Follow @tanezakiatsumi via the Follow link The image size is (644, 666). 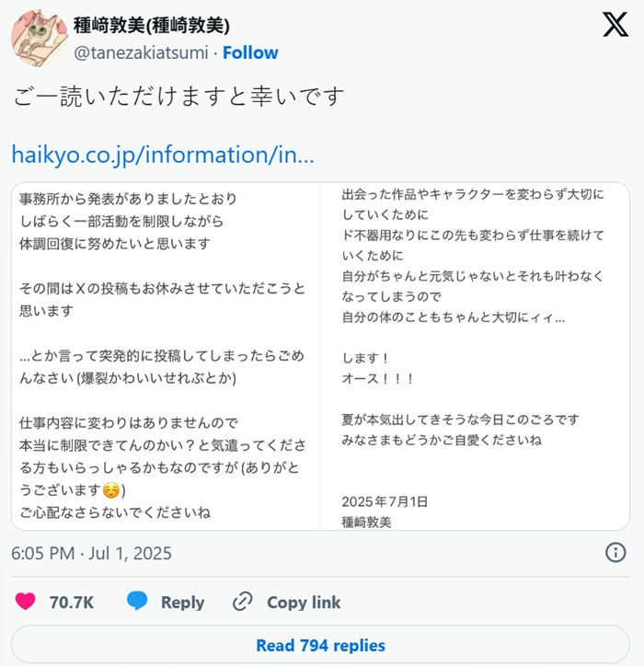tap(250, 52)
